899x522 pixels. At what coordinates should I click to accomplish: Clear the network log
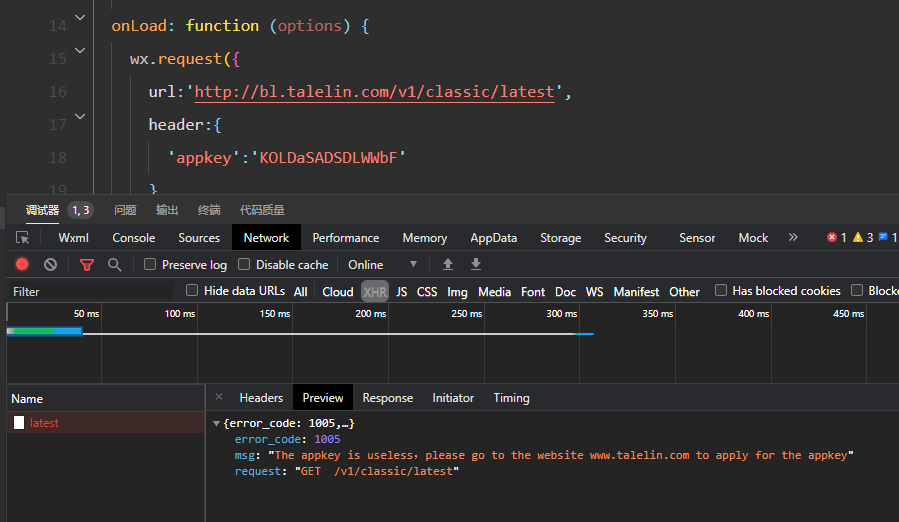point(50,265)
